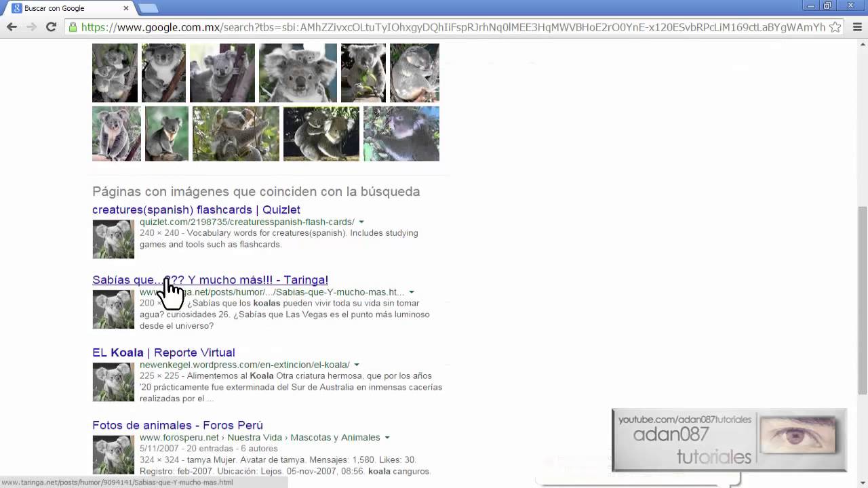This screenshot has width=868, height=488.
Task: Open second bottom-row koala on green image
Action: [167, 134]
